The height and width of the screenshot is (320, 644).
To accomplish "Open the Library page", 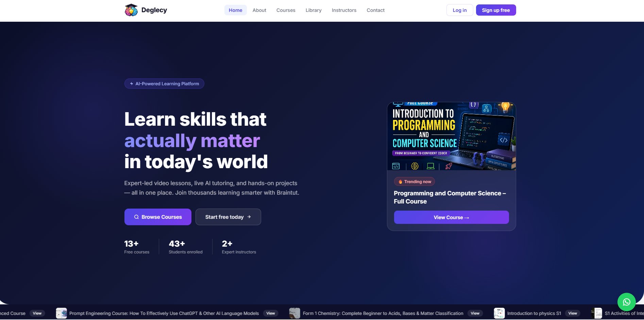I will tap(313, 10).
